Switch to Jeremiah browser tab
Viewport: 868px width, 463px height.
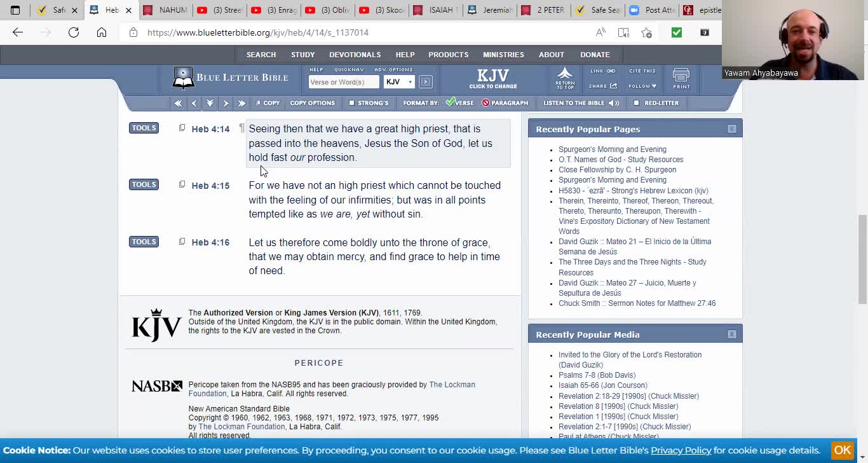coord(489,10)
